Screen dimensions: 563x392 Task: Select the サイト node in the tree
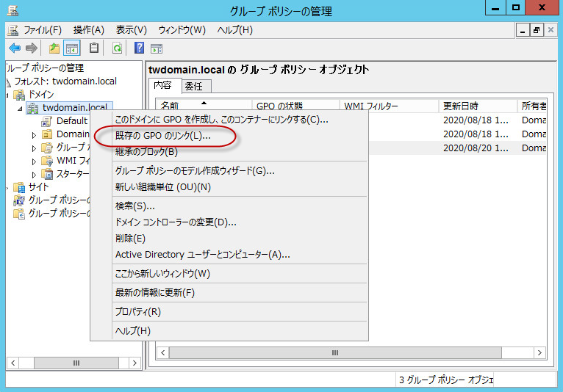pos(38,187)
